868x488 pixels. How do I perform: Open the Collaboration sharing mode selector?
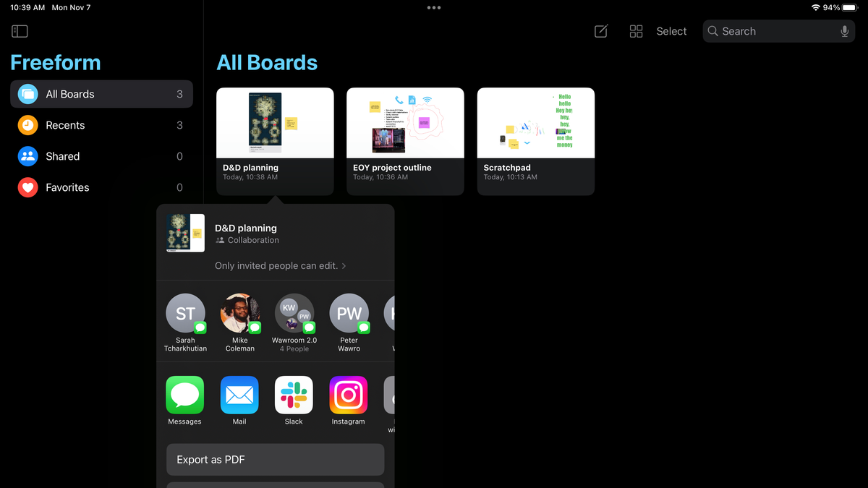pos(247,240)
